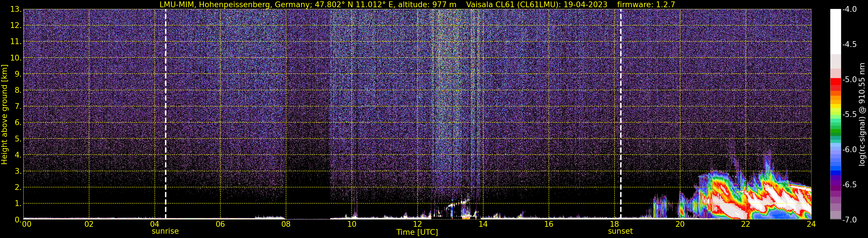Click the height axis tick '4.'
The width and height of the screenshot is (868, 238).
(x=18, y=155)
